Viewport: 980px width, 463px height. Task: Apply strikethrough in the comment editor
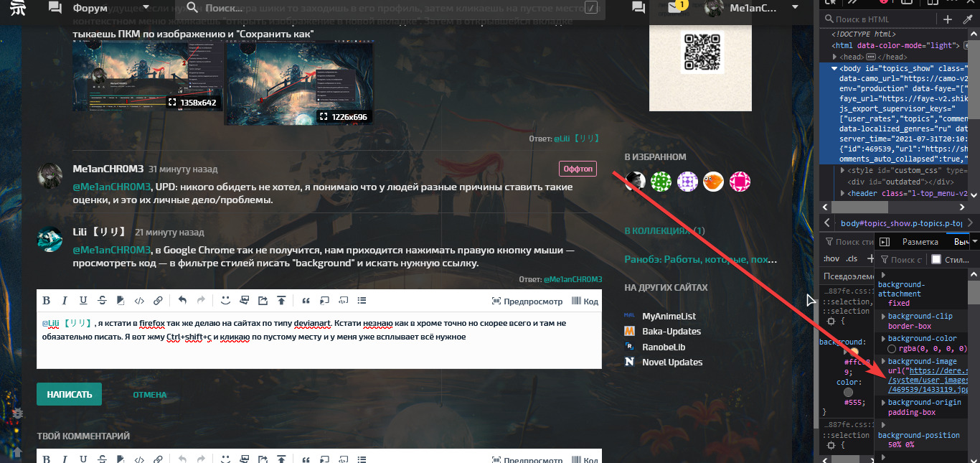click(102, 301)
